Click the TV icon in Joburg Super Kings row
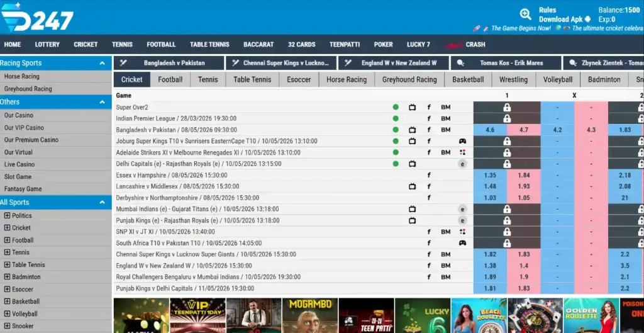This screenshot has width=644, height=333. tap(413, 141)
